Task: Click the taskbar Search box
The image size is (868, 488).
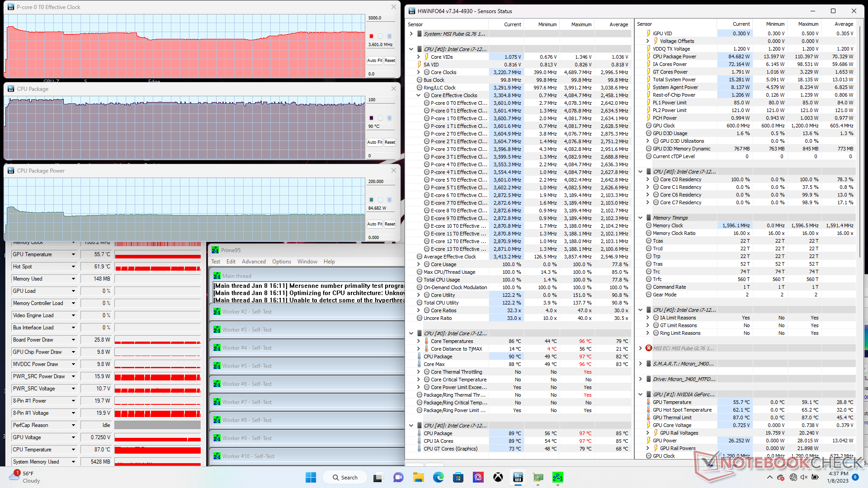Action: (345, 478)
